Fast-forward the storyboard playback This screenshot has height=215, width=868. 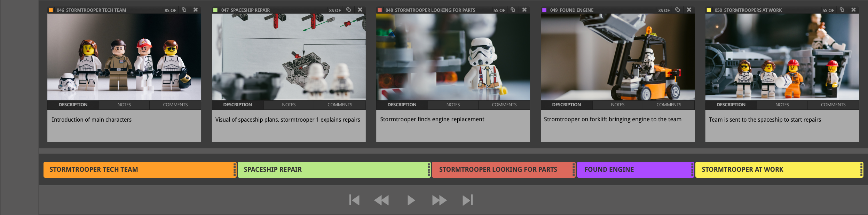[x=439, y=200]
